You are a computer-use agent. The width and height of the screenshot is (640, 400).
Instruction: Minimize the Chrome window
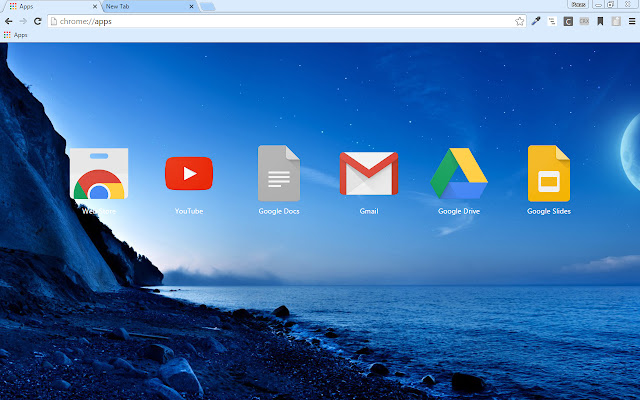click(x=598, y=4)
